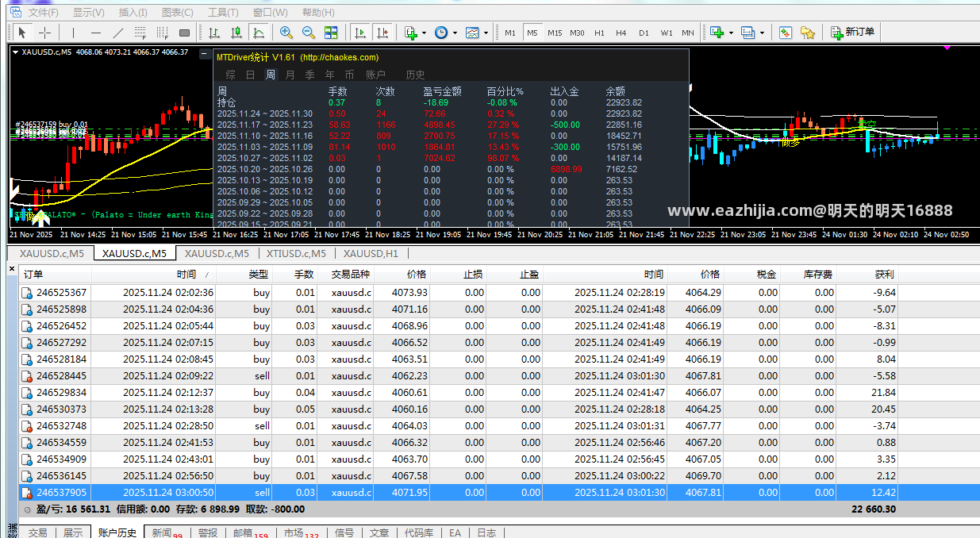Select 月 period in MTDriver panel

point(290,75)
